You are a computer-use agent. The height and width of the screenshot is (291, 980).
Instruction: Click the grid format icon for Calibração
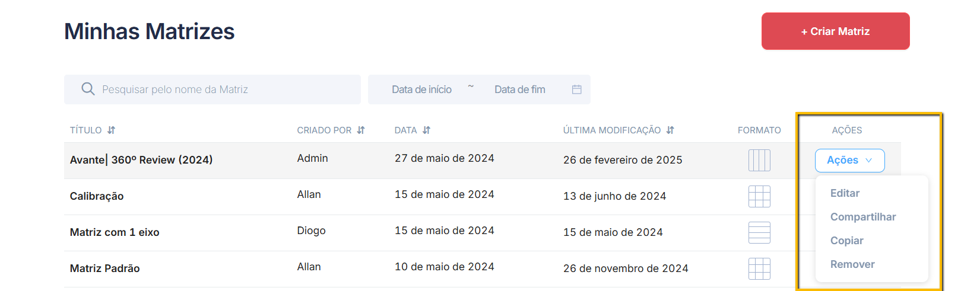point(759,196)
